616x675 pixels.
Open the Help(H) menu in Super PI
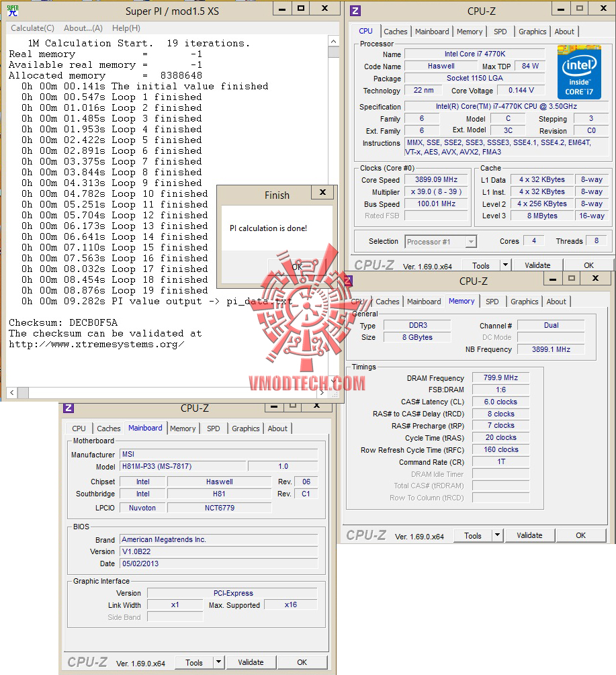click(126, 28)
